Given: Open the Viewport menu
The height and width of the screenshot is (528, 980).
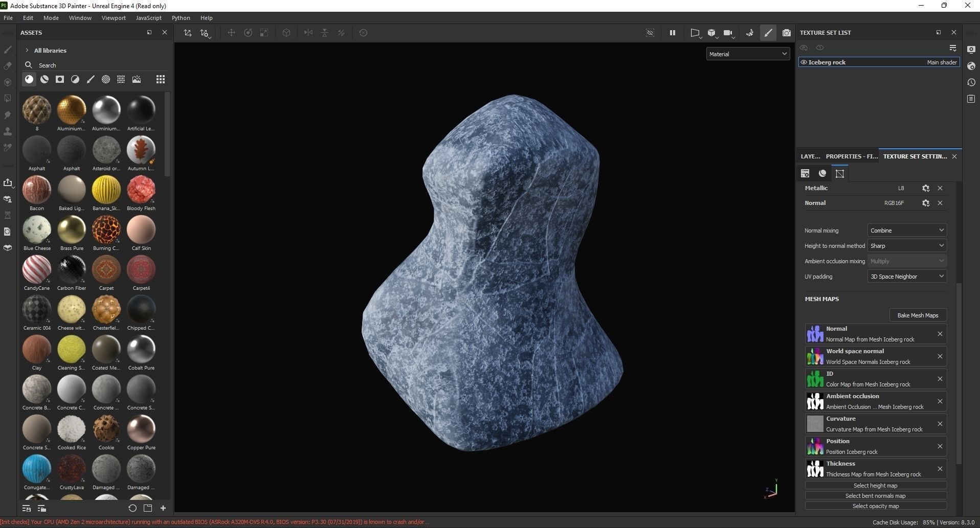Looking at the screenshot, I should tap(114, 18).
